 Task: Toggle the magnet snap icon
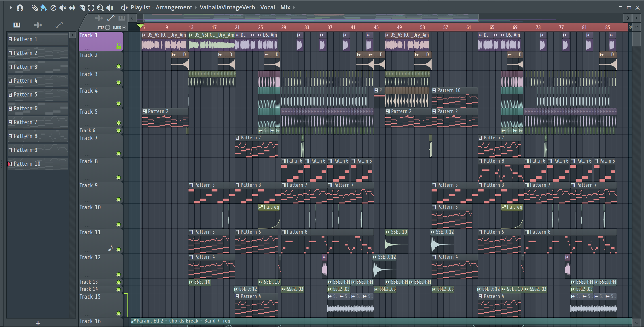[20, 8]
